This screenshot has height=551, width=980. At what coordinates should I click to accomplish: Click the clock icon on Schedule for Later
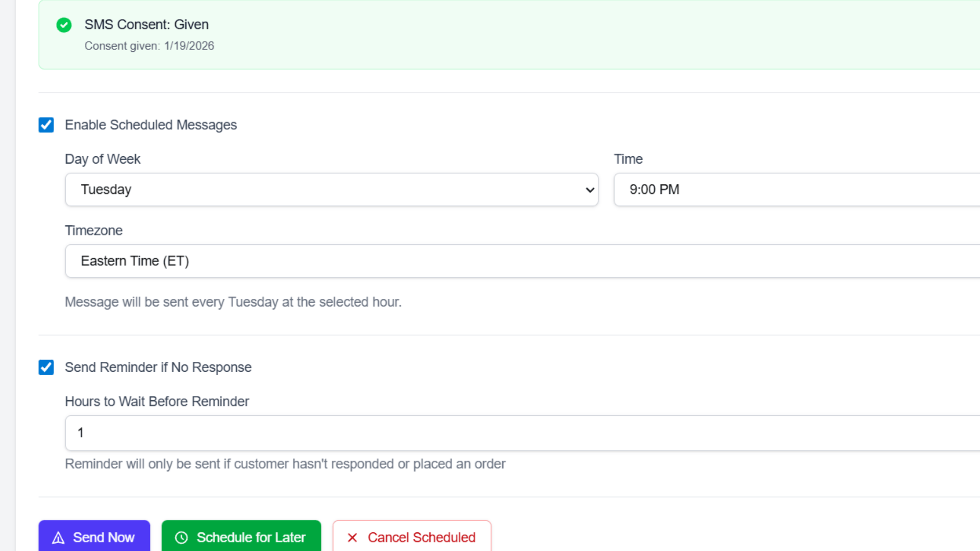click(x=181, y=537)
